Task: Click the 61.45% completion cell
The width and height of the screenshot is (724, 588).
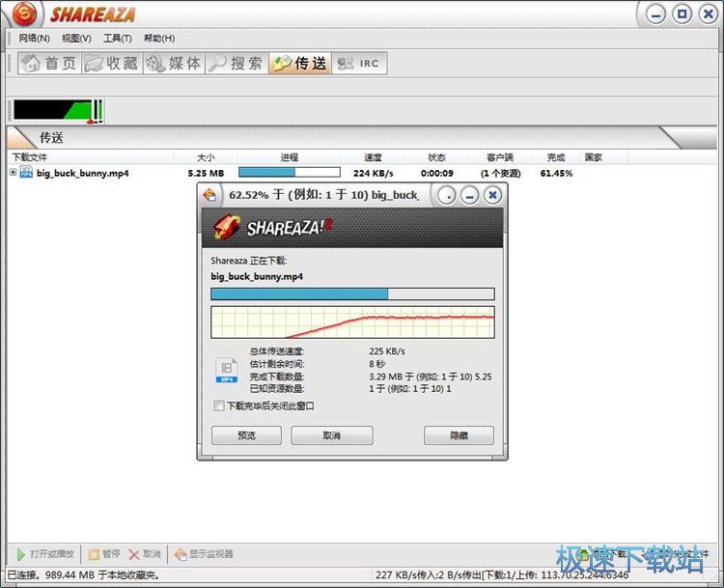Action: [x=556, y=173]
